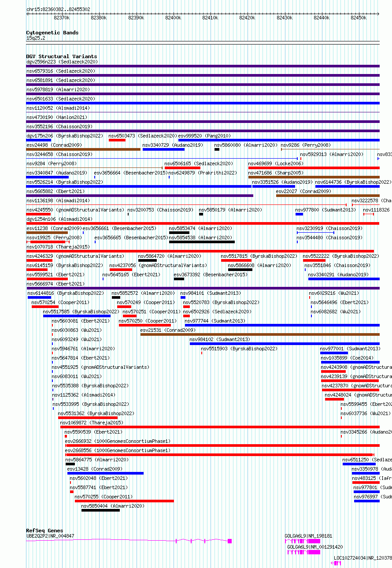Click the brown bar under esv24498 (Conrad2009)
The height and width of the screenshot is (568, 392).
pyautogui.click(x=83, y=149)
